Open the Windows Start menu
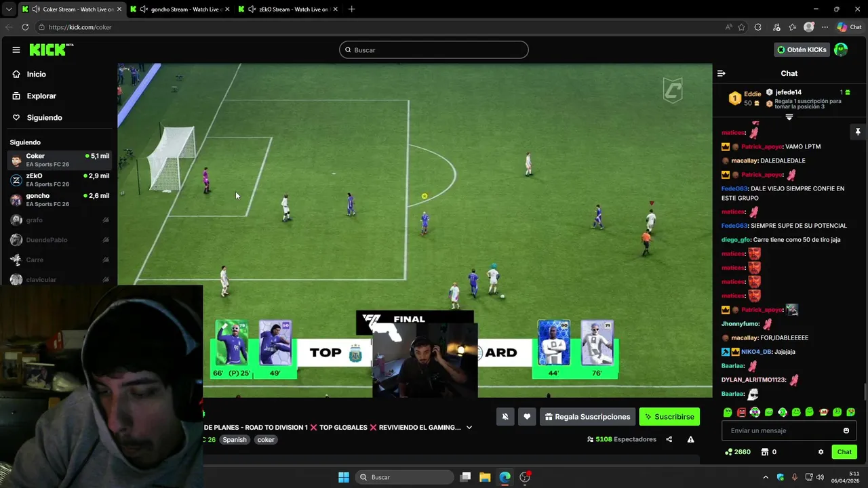The height and width of the screenshot is (488, 868). coord(344,477)
